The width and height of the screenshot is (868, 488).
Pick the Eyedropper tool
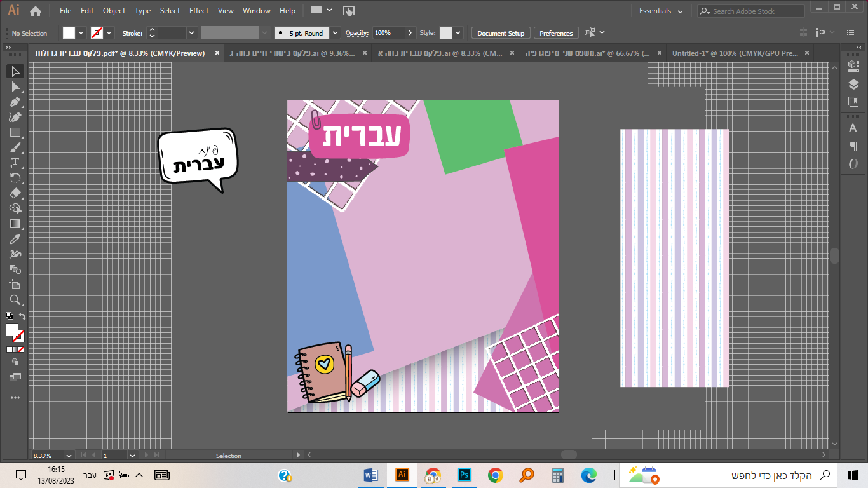[x=15, y=239]
